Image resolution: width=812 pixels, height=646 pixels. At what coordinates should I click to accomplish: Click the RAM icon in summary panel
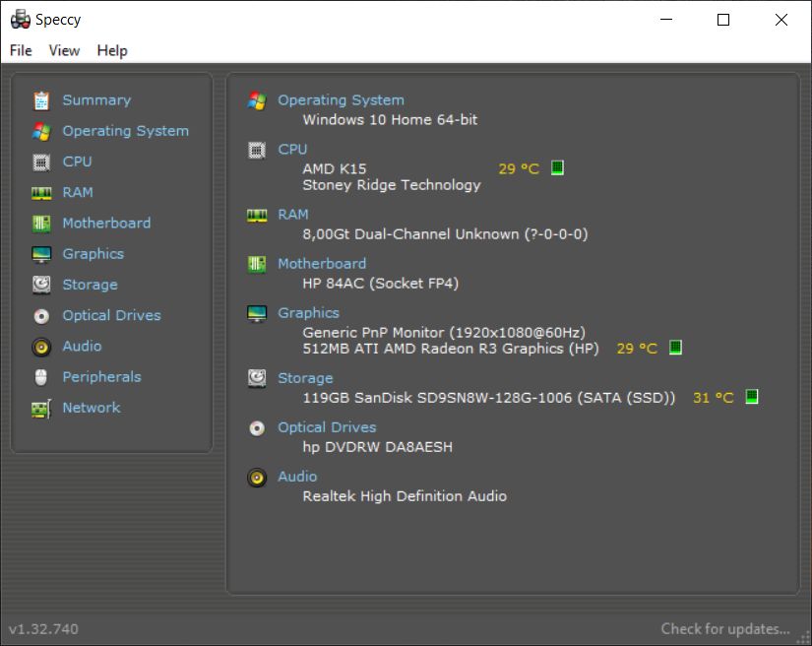(x=257, y=216)
